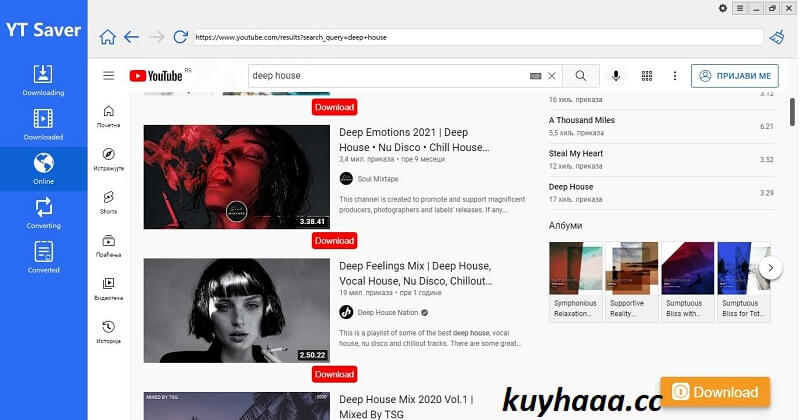800x420 pixels.
Task: Open the Deep Emotions 2021 thumbnail
Action: [237, 177]
